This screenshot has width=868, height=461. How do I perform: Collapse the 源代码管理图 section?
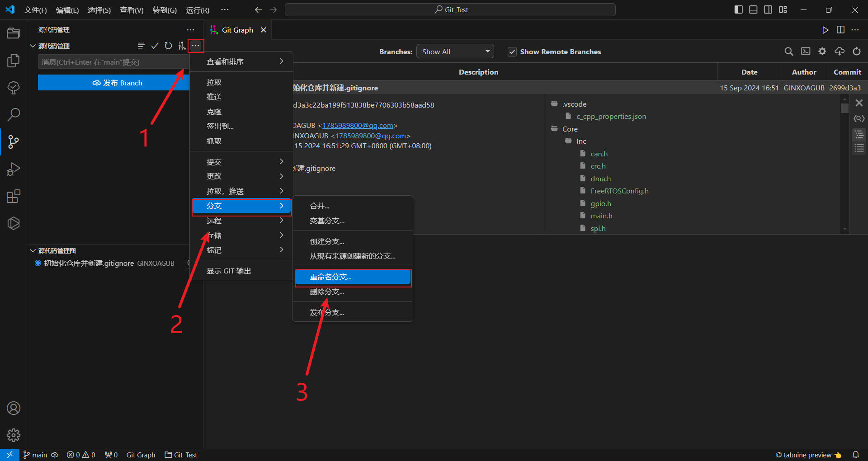[33, 251]
